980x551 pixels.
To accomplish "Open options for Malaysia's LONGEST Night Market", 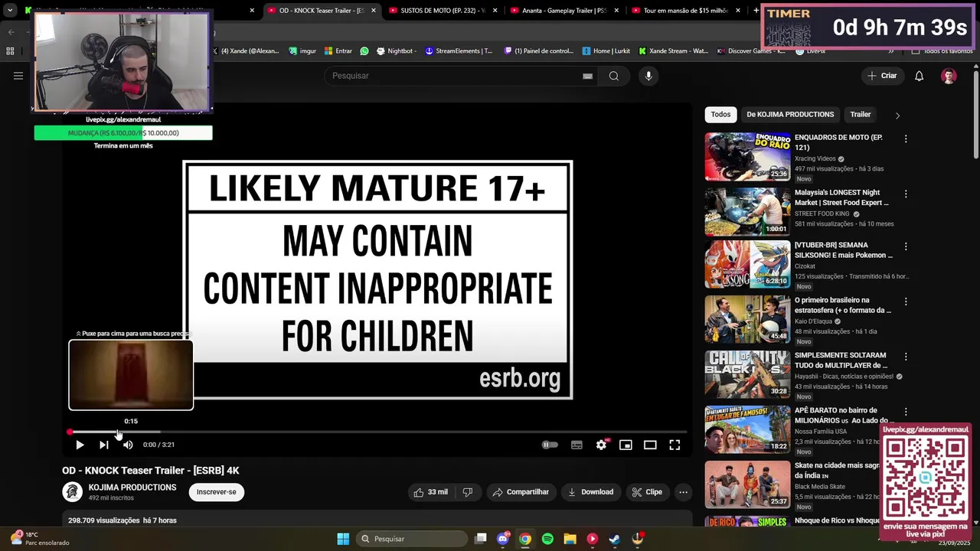I will click(906, 194).
